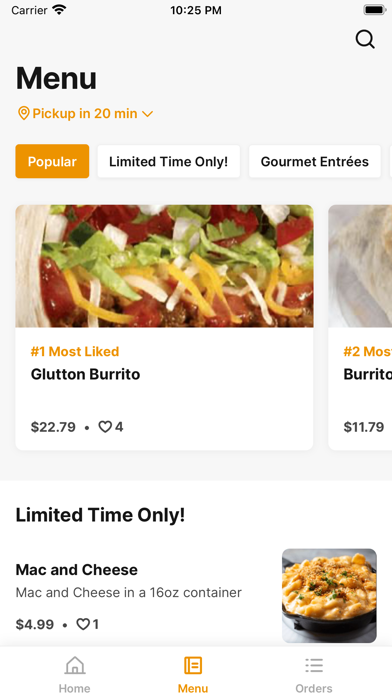Tap the location pin icon beside Pickup
This screenshot has height=696, width=392.
coord(24,113)
